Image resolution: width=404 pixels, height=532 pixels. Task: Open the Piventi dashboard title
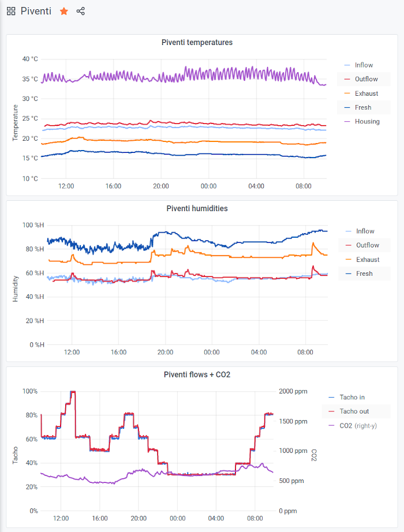click(36, 11)
